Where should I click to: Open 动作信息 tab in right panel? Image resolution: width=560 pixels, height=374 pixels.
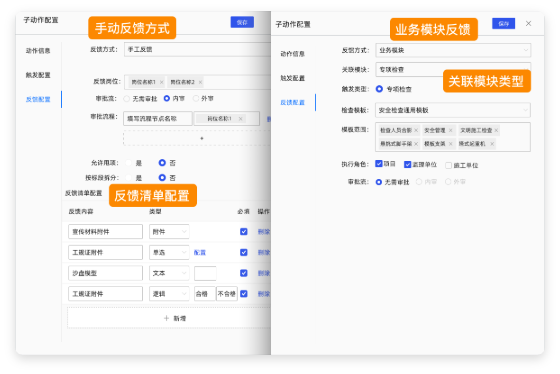(x=292, y=54)
